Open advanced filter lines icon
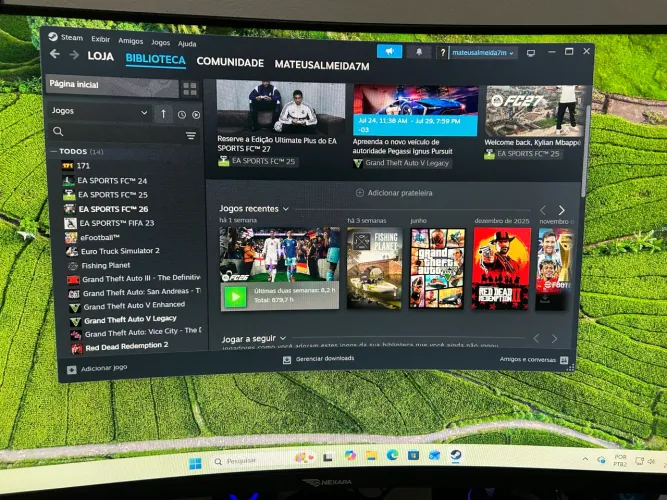Screen dimensions: 667x500 click(191, 135)
